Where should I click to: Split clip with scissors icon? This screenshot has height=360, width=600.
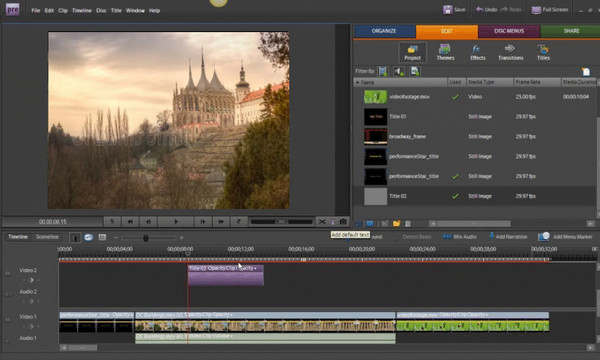coord(322,222)
